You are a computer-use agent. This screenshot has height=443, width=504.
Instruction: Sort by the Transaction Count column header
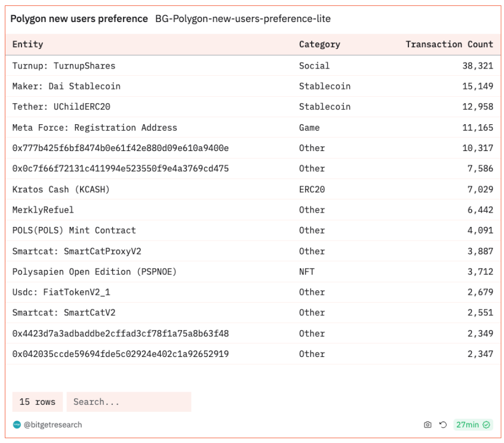[449, 44]
